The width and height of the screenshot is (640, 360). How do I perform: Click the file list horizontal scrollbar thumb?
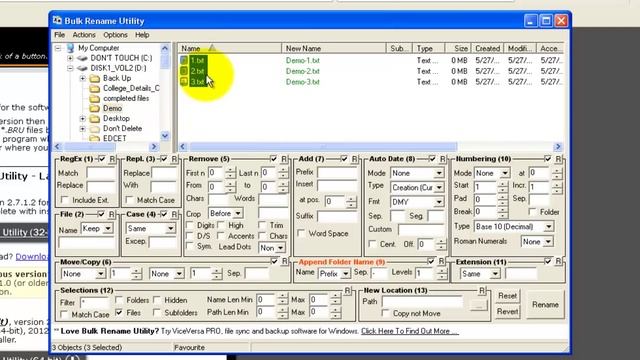323,147
